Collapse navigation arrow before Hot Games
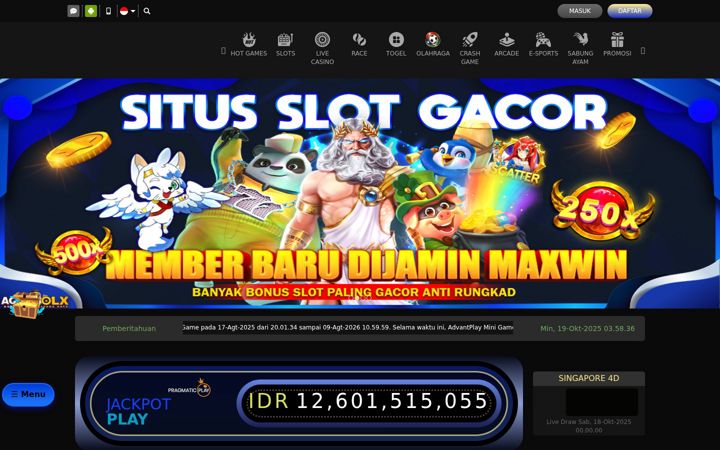The image size is (720, 450). click(223, 51)
